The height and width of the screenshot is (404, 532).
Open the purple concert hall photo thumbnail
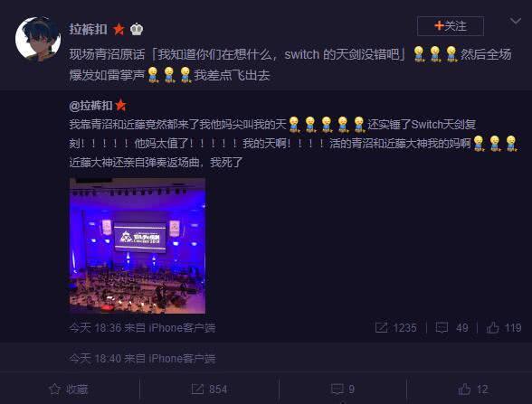138,246
